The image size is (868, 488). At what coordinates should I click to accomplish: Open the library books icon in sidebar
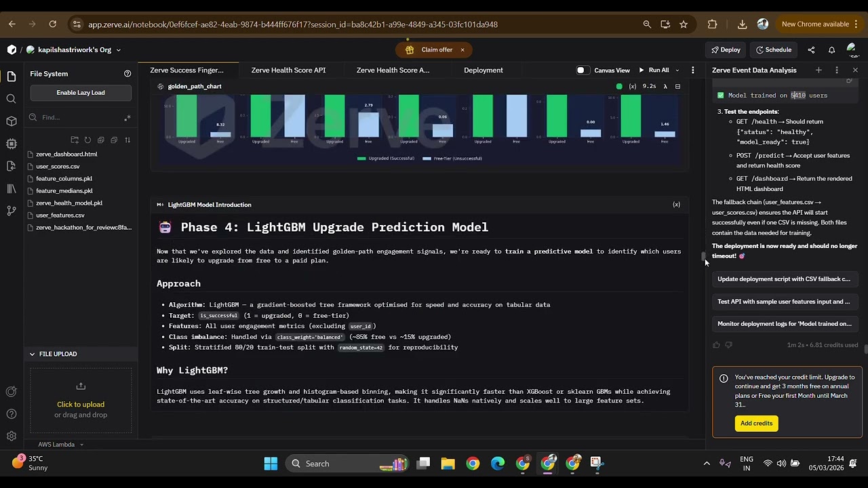(11, 188)
